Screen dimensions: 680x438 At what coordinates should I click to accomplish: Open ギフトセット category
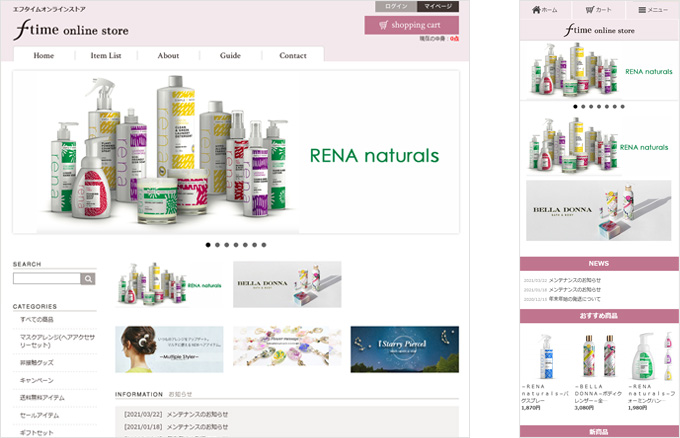point(37,433)
